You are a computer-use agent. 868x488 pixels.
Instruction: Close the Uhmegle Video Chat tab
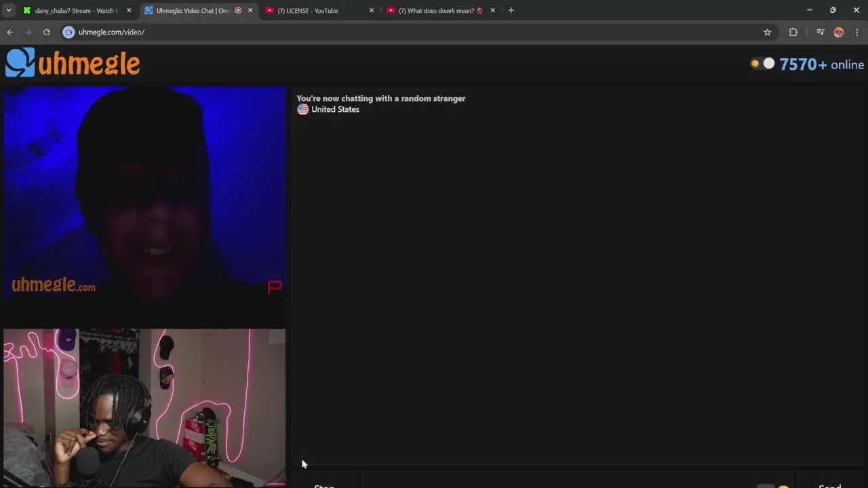pyautogui.click(x=250, y=10)
